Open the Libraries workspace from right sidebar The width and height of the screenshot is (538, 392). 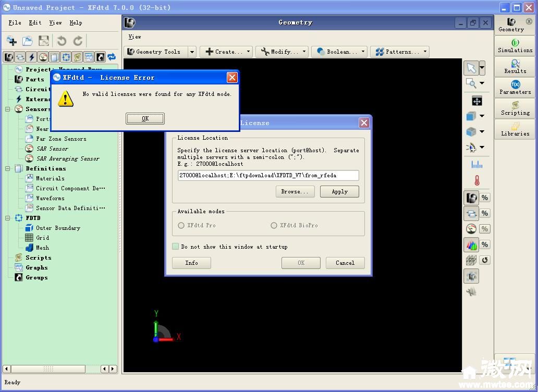click(x=515, y=129)
